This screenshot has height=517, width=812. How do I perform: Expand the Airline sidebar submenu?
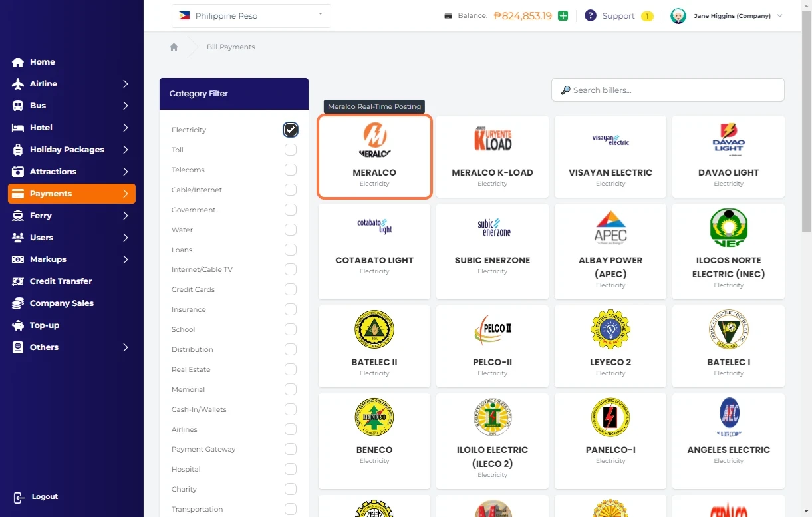(125, 84)
